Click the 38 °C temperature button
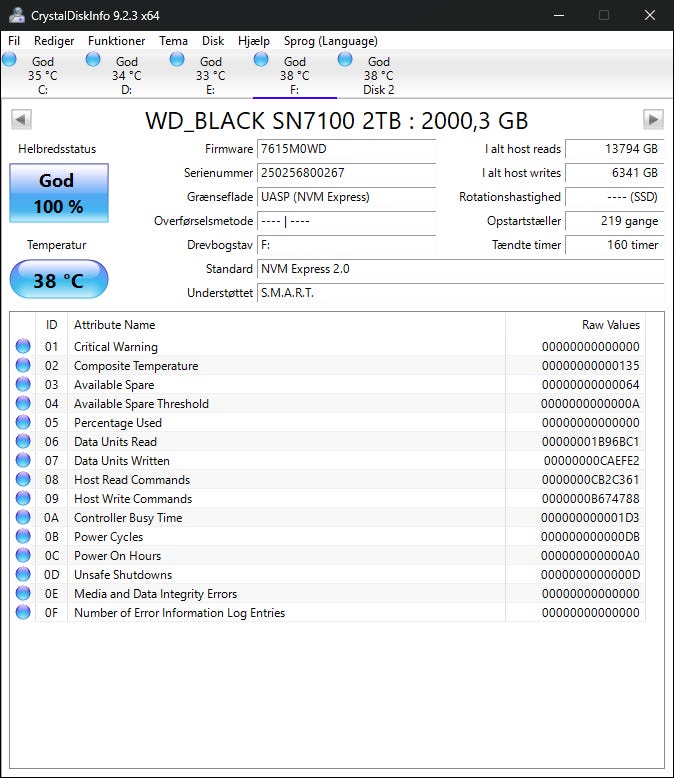Screen dimensions: 674x778 tap(58, 280)
